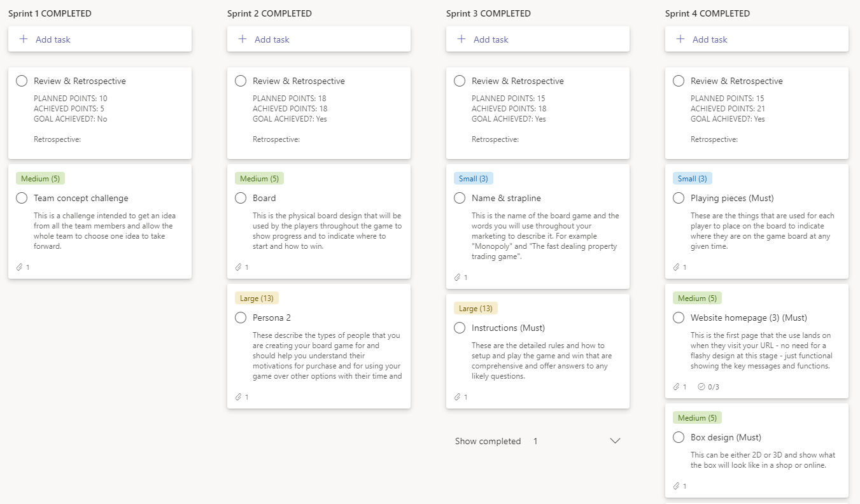Click the Show completed link
This screenshot has height=504, width=860.
[488, 440]
